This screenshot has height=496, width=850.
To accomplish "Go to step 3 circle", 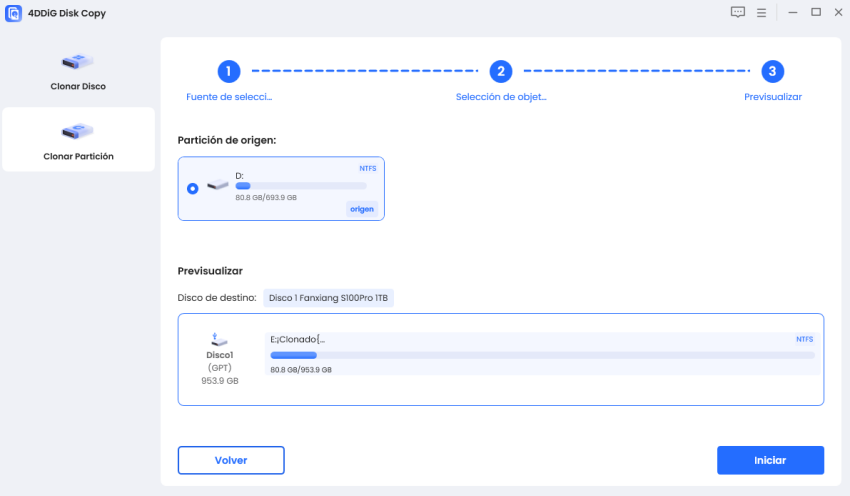I will [772, 71].
